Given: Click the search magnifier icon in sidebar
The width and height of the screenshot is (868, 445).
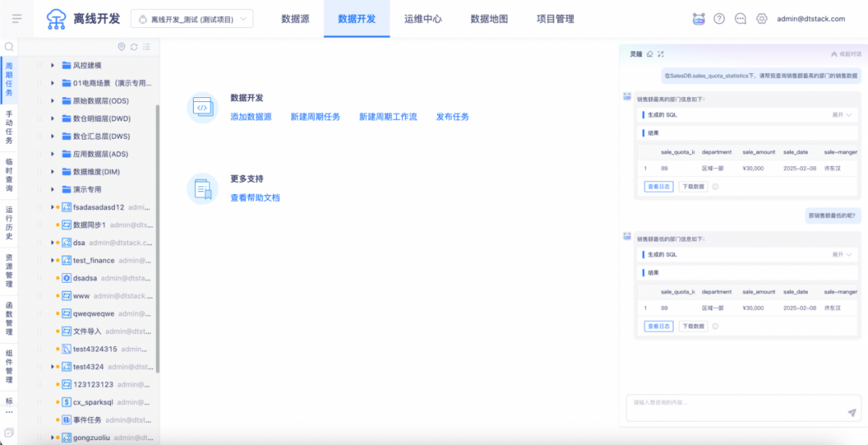Looking at the screenshot, I should 9,47.
